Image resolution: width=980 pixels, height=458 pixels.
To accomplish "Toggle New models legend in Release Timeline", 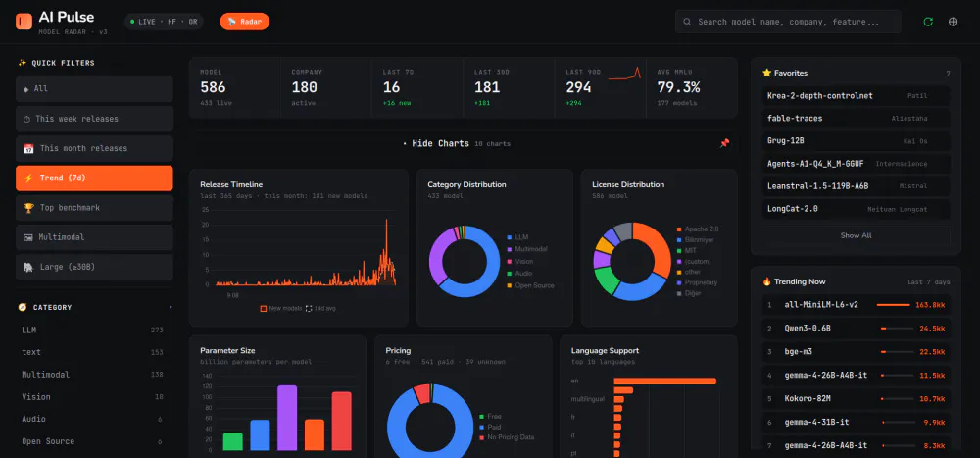I will [x=281, y=309].
